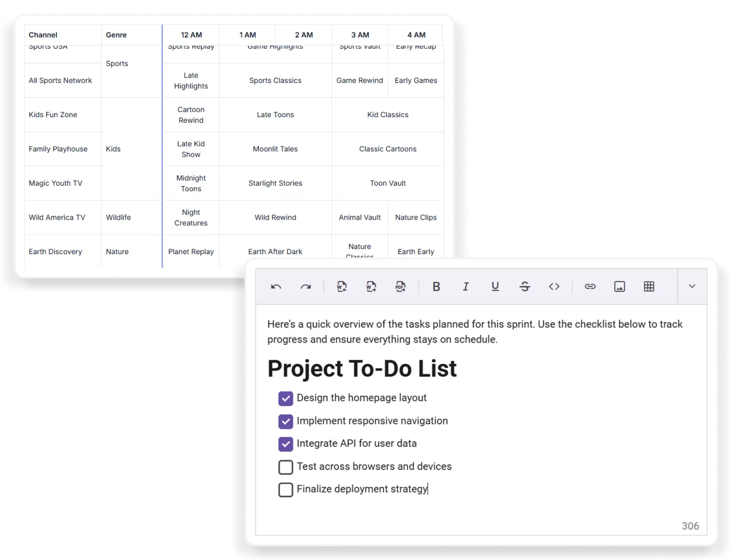Click the 'Toon Vault' program cell
The image size is (732, 560).
pos(388,183)
